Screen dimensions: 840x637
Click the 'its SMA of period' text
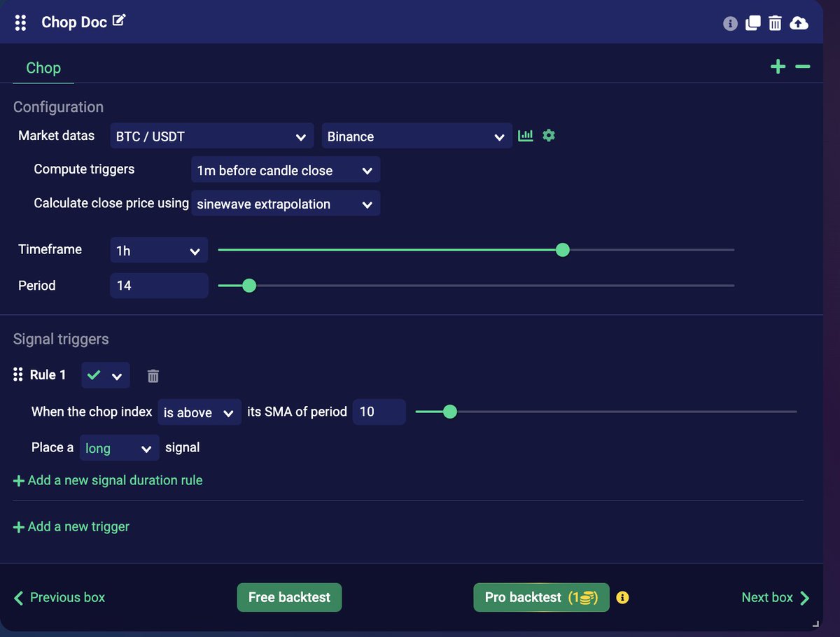click(x=297, y=412)
